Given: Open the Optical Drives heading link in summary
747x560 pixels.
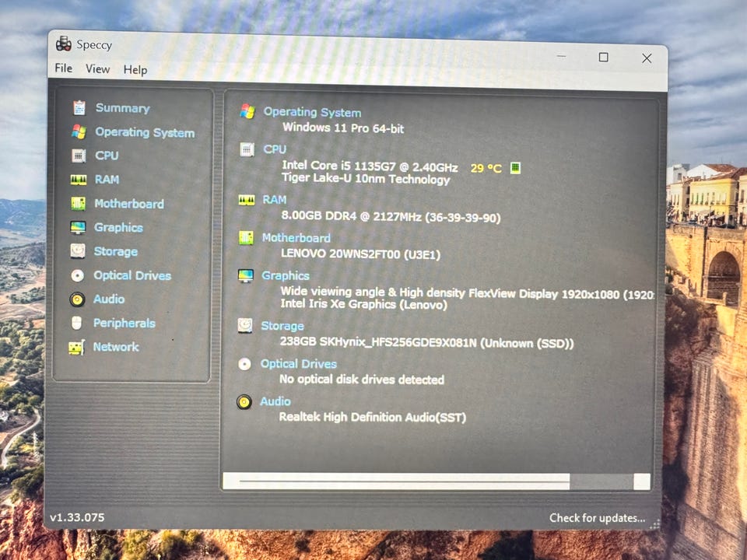Looking at the screenshot, I should tap(299, 364).
